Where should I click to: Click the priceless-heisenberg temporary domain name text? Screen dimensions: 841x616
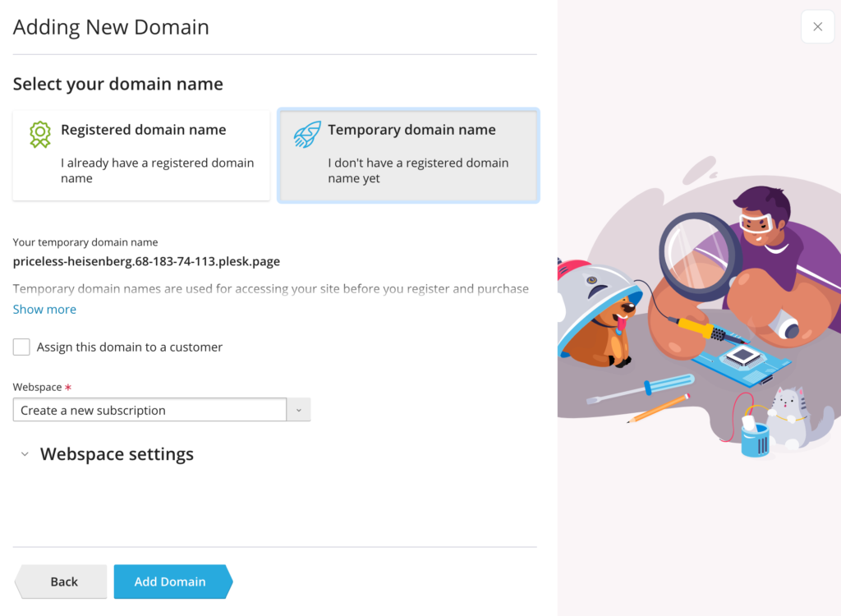146,261
